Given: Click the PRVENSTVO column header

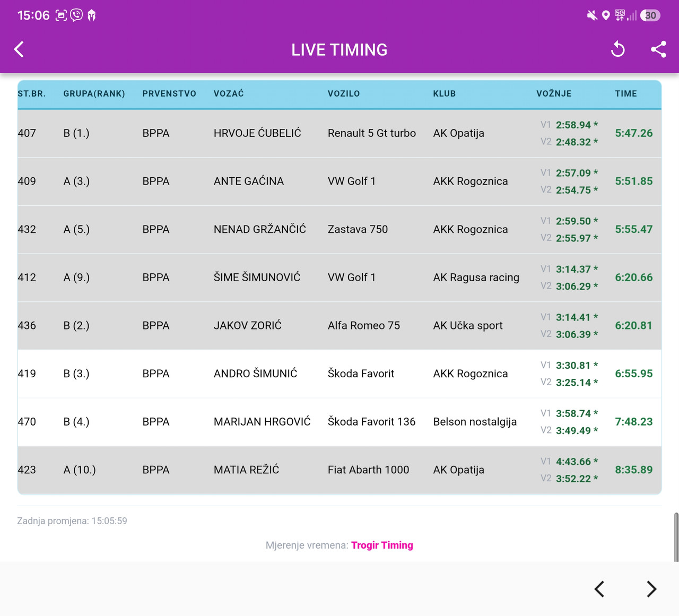Looking at the screenshot, I should pyautogui.click(x=169, y=93).
